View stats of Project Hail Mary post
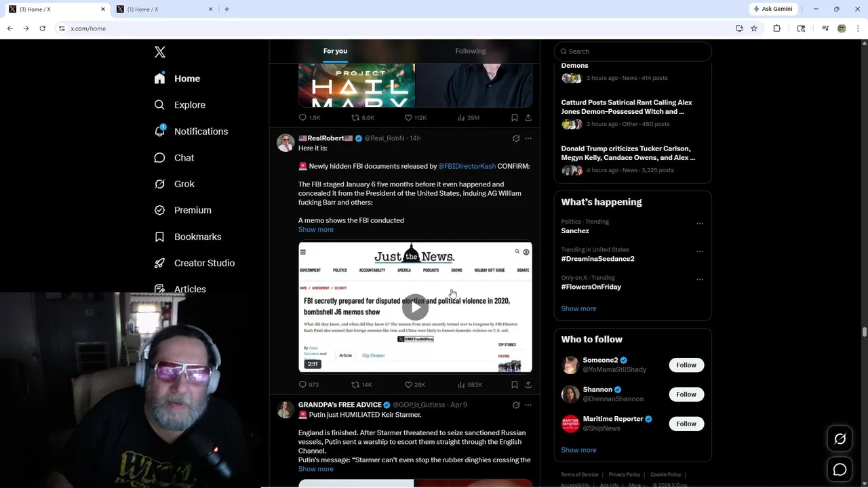868x488 pixels. [469, 117]
